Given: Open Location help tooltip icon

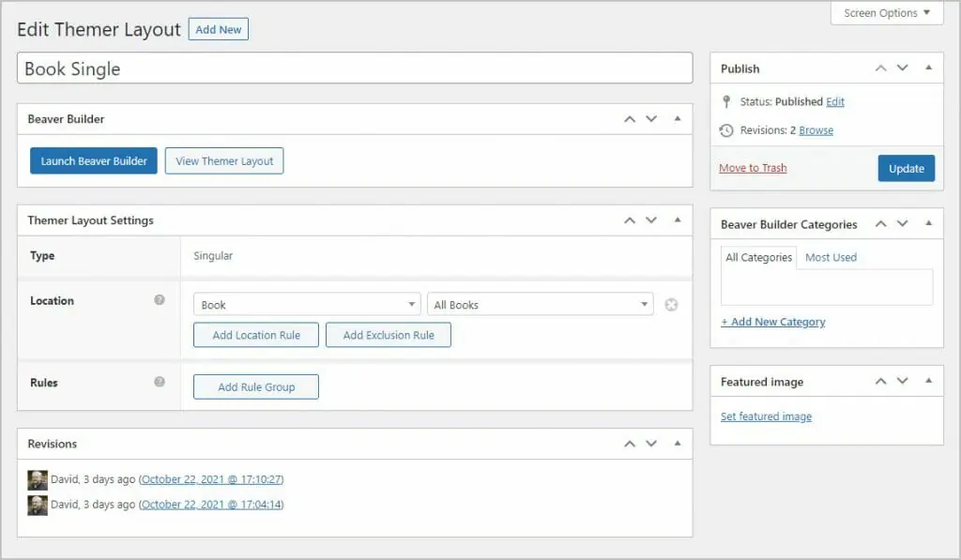Looking at the screenshot, I should (160, 299).
